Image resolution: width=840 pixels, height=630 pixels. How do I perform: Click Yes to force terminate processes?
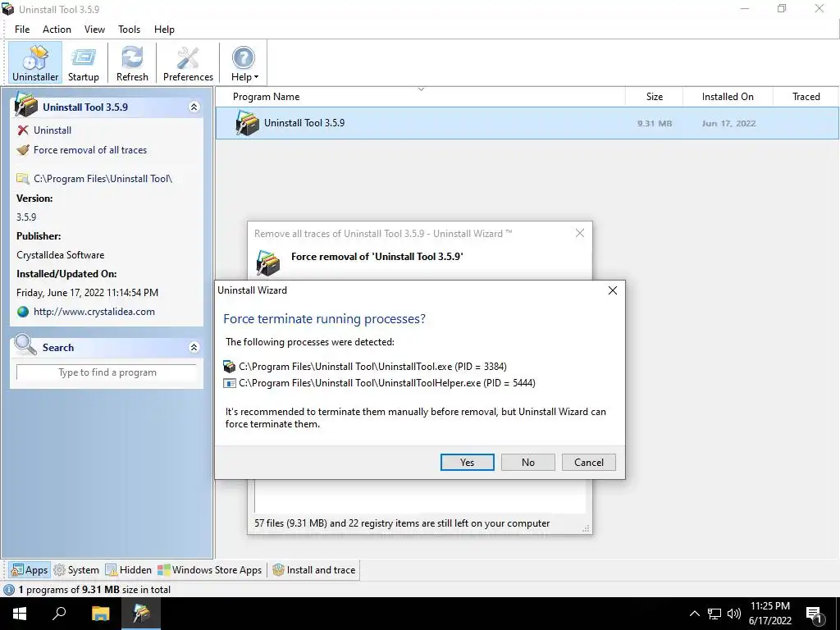pyautogui.click(x=467, y=463)
